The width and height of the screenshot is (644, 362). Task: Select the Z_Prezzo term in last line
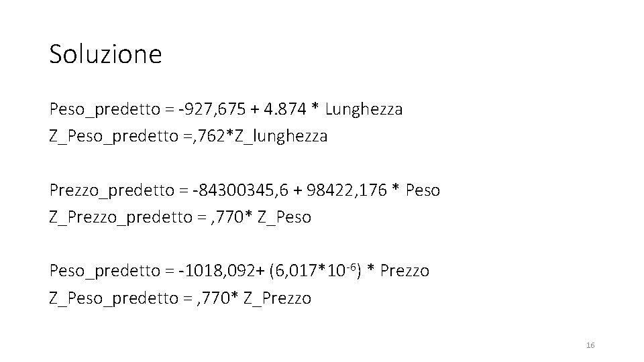(x=277, y=298)
